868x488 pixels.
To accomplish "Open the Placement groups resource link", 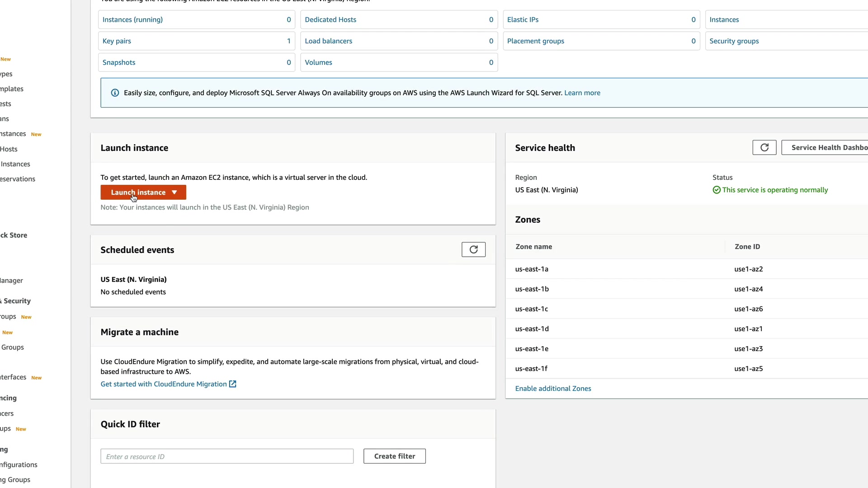I will pos(535,41).
